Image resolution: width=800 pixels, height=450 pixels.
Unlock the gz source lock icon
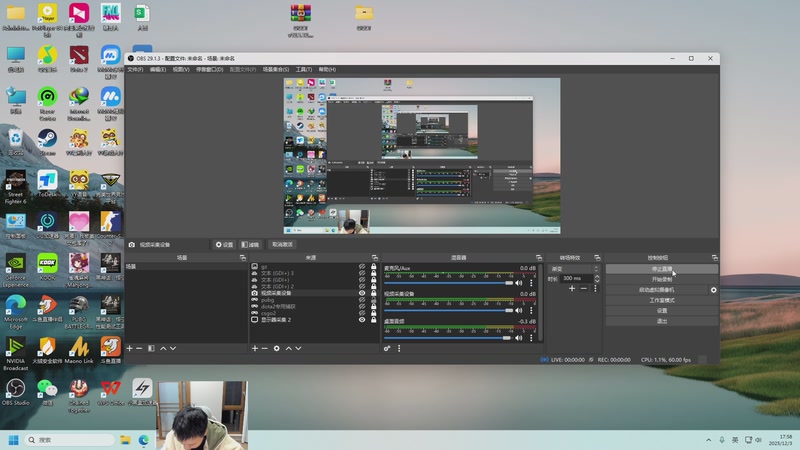click(x=373, y=266)
